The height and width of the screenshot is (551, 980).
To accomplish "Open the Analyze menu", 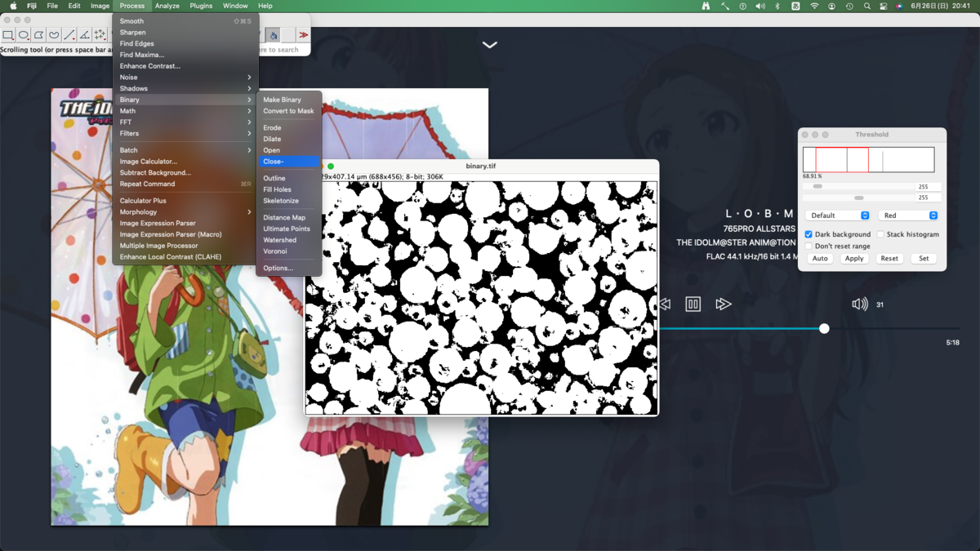I will click(x=167, y=6).
